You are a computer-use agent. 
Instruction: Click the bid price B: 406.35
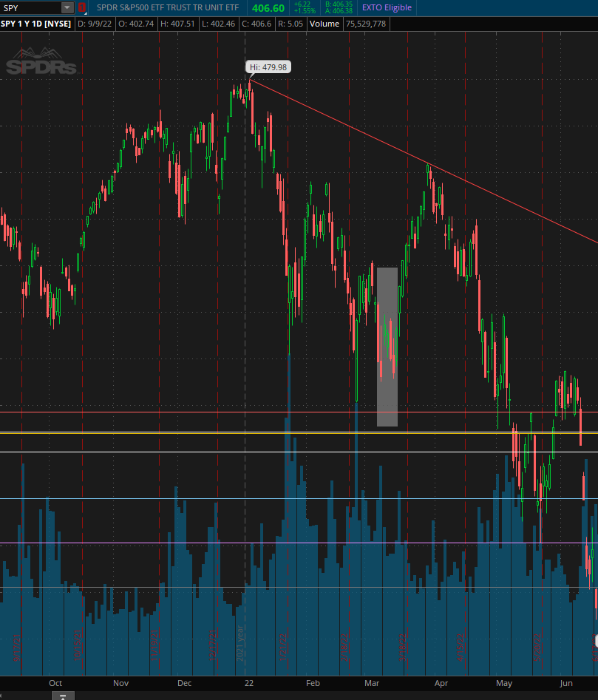tap(339, 4)
